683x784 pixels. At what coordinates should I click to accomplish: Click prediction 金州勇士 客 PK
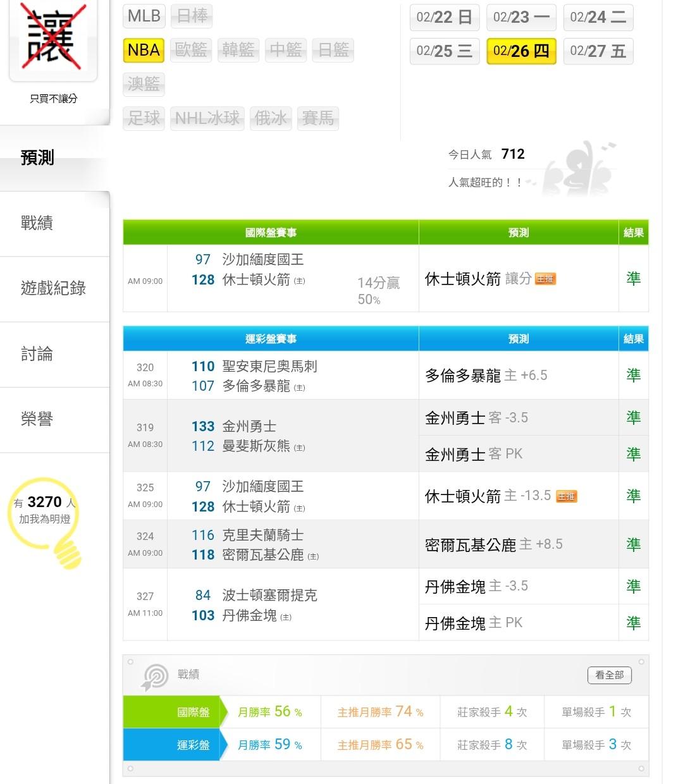(474, 454)
